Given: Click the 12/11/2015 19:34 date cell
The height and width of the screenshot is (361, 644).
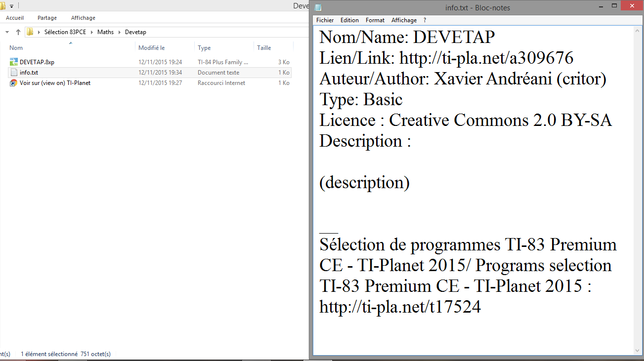Looking at the screenshot, I should pos(160,73).
